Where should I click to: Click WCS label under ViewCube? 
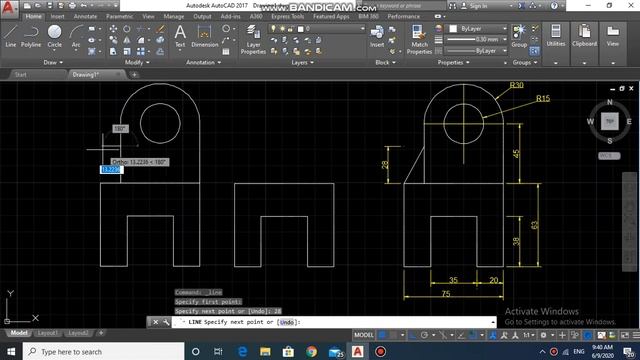point(609,156)
